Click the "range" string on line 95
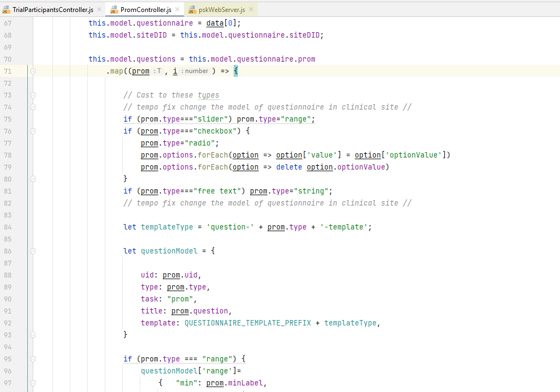 tap(217, 359)
